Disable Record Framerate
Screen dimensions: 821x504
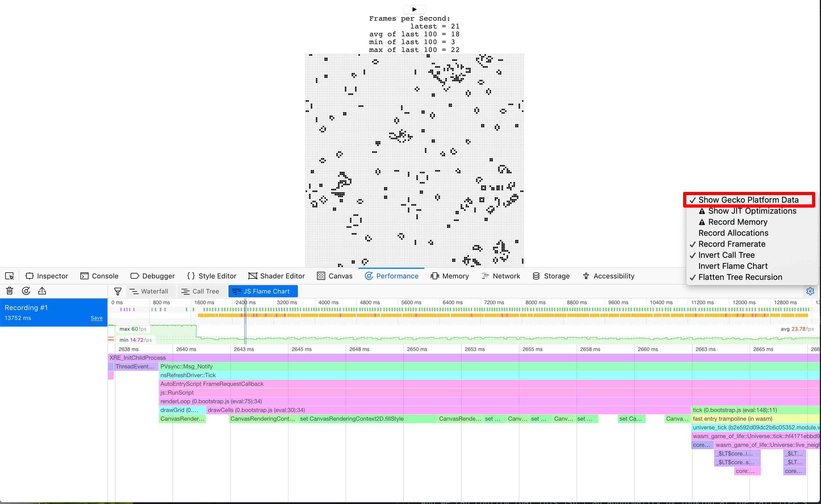(732, 244)
